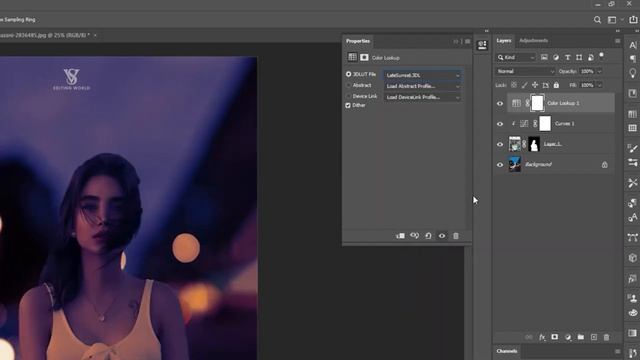
Task: Hide the Color Lookup 1 layer
Action: tap(500, 103)
